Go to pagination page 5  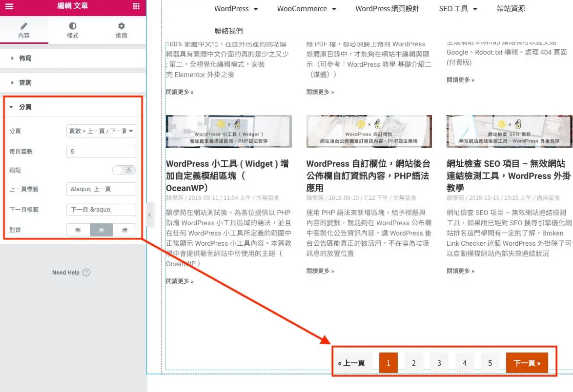[490, 363]
